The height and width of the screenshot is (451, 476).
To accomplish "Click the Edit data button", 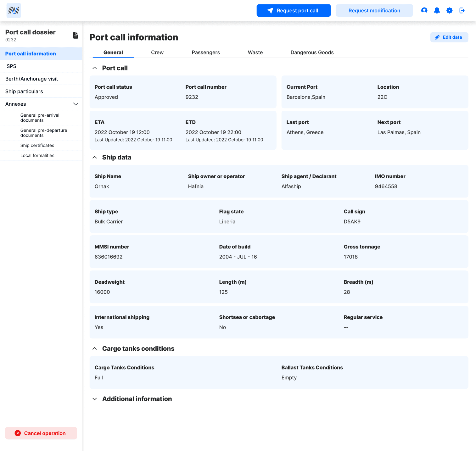I will [449, 37].
